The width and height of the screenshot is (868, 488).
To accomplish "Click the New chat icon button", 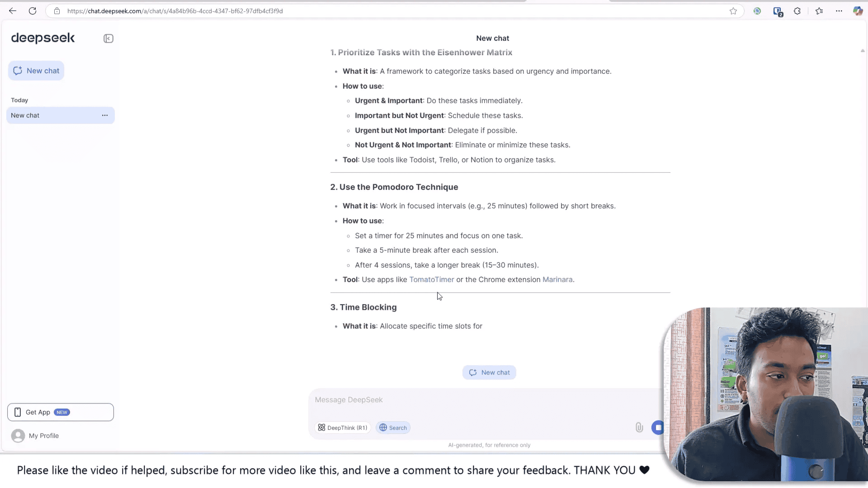I will pyautogui.click(x=17, y=70).
